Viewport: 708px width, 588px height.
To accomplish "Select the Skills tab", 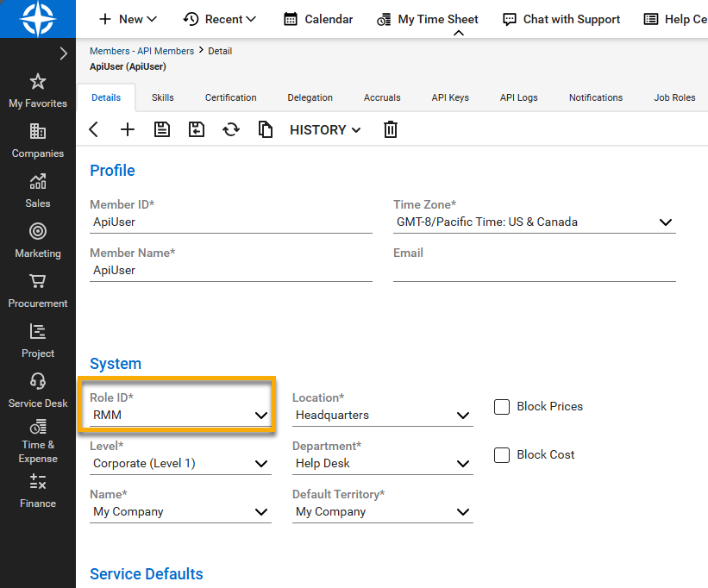I will (x=163, y=97).
